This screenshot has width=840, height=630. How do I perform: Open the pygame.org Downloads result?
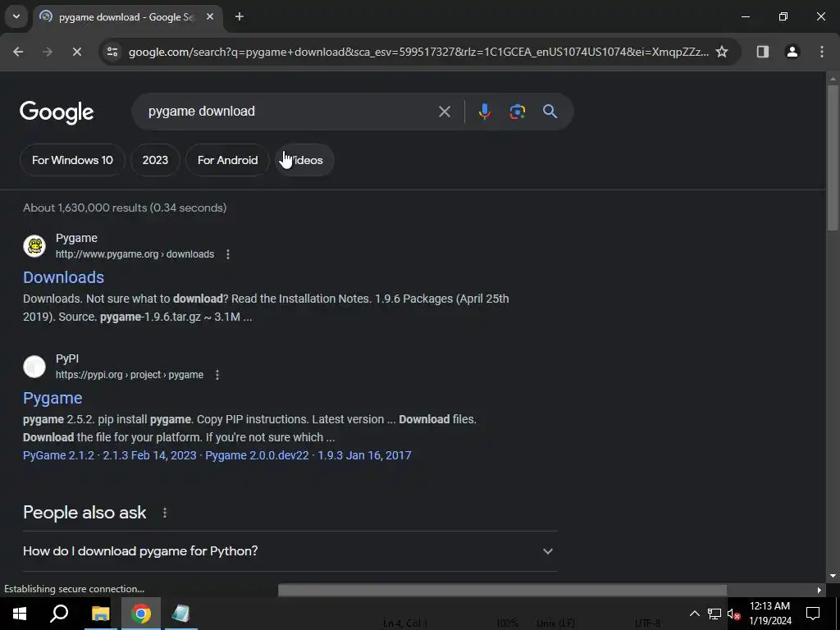click(63, 277)
